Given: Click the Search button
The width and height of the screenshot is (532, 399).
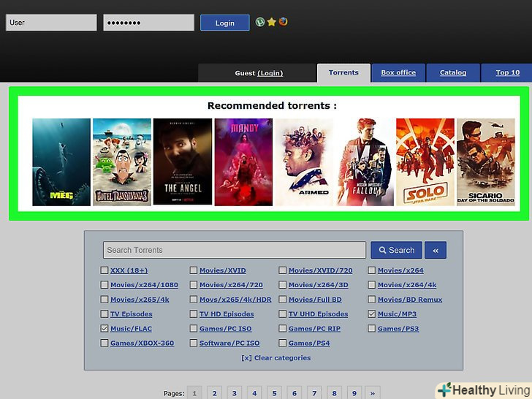Looking at the screenshot, I should 396,250.
